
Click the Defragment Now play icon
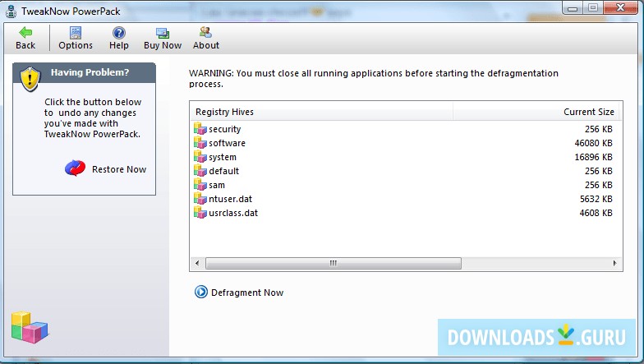[x=200, y=293]
